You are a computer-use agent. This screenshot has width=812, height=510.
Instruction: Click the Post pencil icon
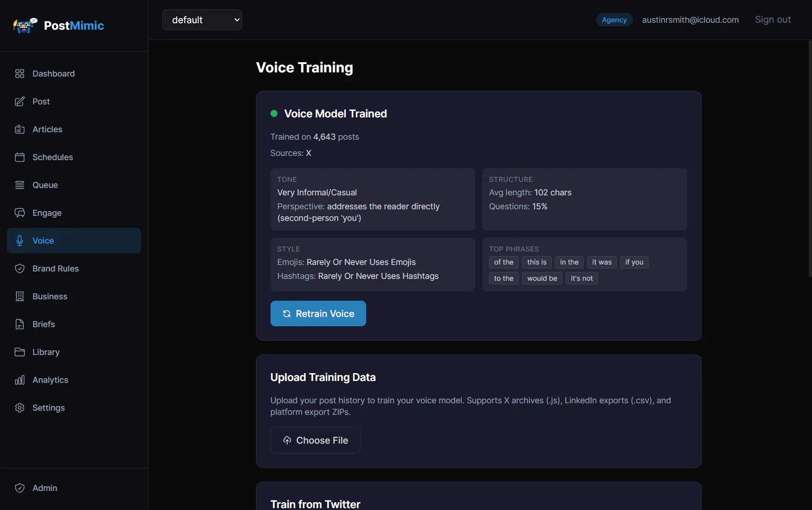(x=19, y=102)
